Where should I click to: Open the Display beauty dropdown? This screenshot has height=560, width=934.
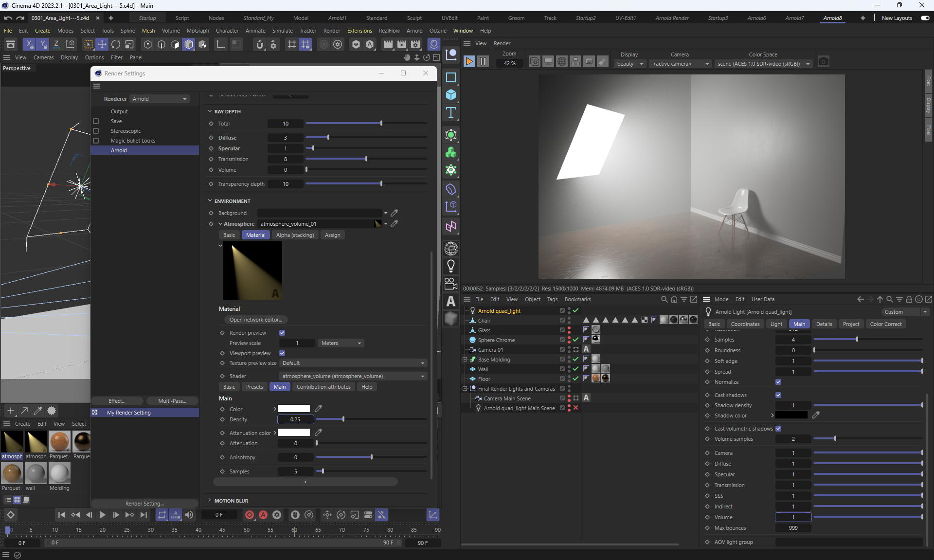coord(630,64)
